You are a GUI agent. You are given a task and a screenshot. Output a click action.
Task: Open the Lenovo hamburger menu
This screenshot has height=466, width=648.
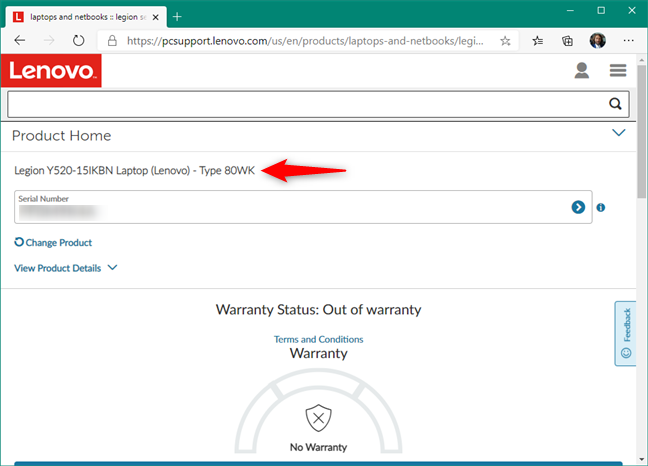click(x=618, y=70)
